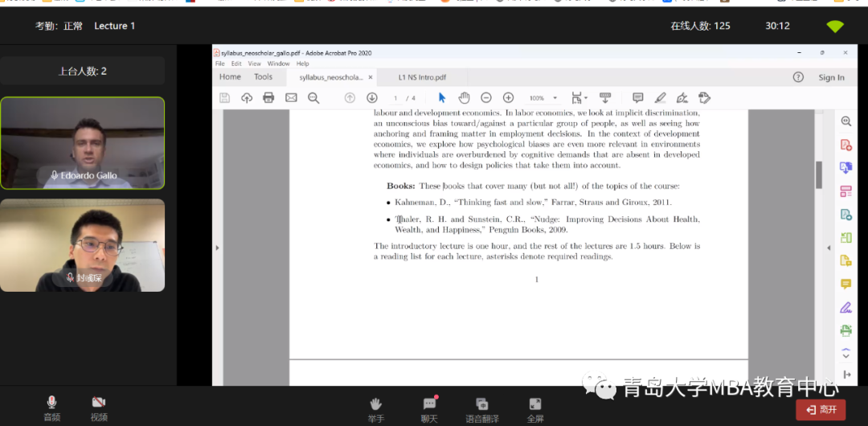Open the Add Comment sticky note tool

pyautogui.click(x=637, y=98)
